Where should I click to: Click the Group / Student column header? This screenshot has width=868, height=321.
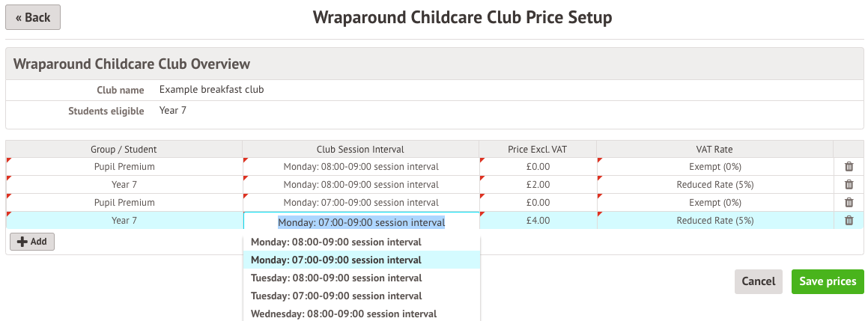(124, 149)
